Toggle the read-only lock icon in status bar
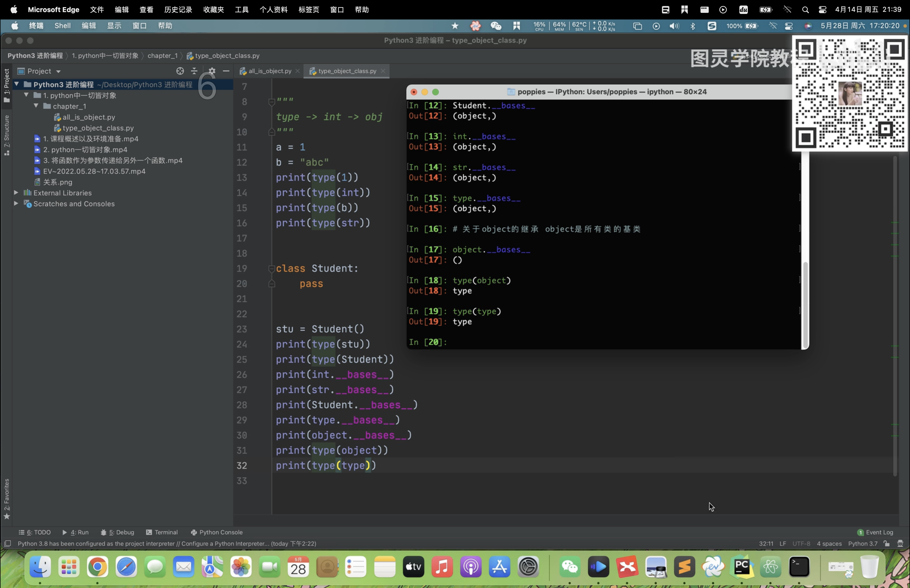Screen dimensions: 910x588 coord(887,543)
